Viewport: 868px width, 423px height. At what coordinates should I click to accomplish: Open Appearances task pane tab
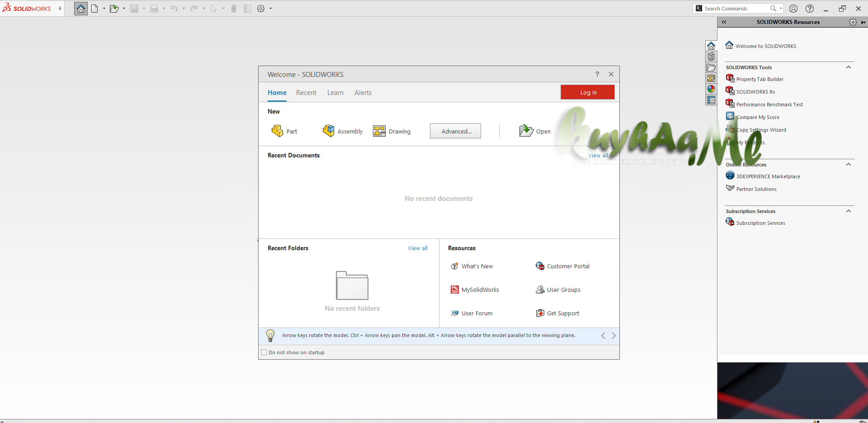click(x=711, y=89)
